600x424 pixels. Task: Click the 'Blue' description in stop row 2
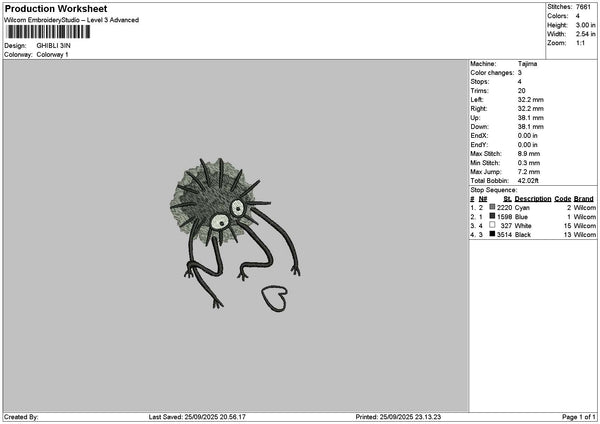point(521,217)
